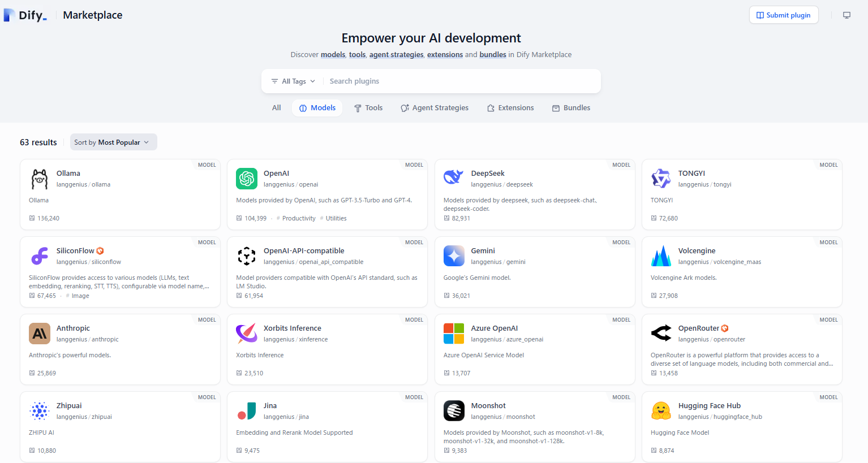
Task: Click 'langgenius / volcengine_maas' text
Action: pos(720,262)
